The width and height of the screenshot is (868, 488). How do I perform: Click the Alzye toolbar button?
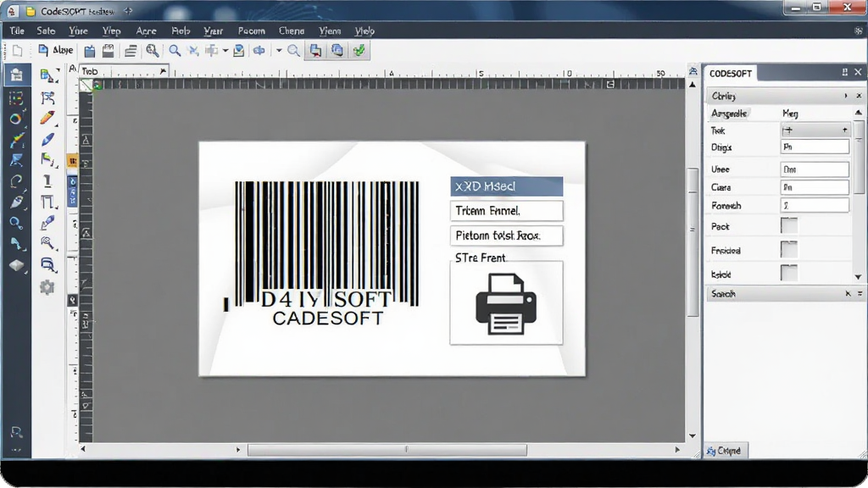tap(55, 50)
